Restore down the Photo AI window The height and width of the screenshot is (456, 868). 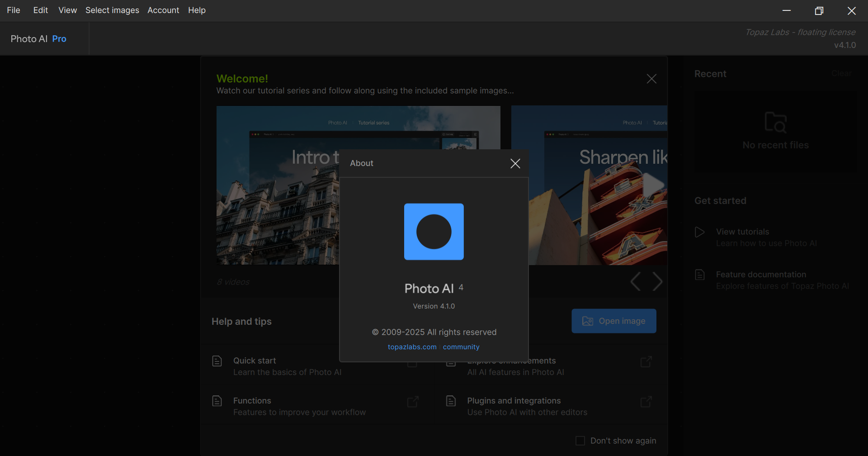[x=819, y=10]
